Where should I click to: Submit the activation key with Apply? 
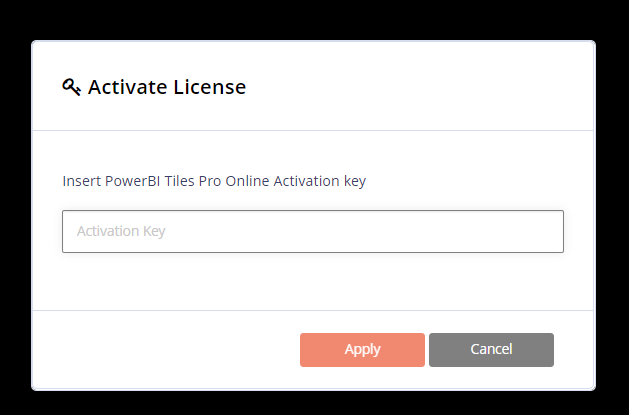tap(362, 349)
